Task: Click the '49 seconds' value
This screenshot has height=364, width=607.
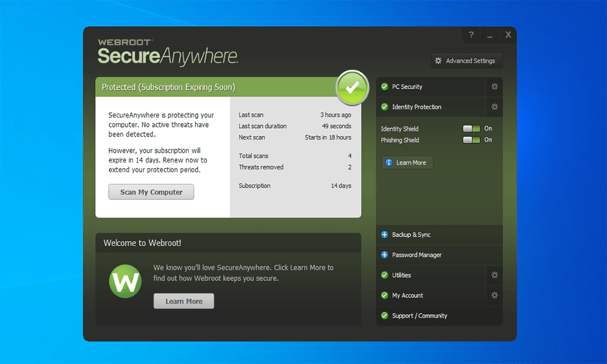Action: [337, 126]
